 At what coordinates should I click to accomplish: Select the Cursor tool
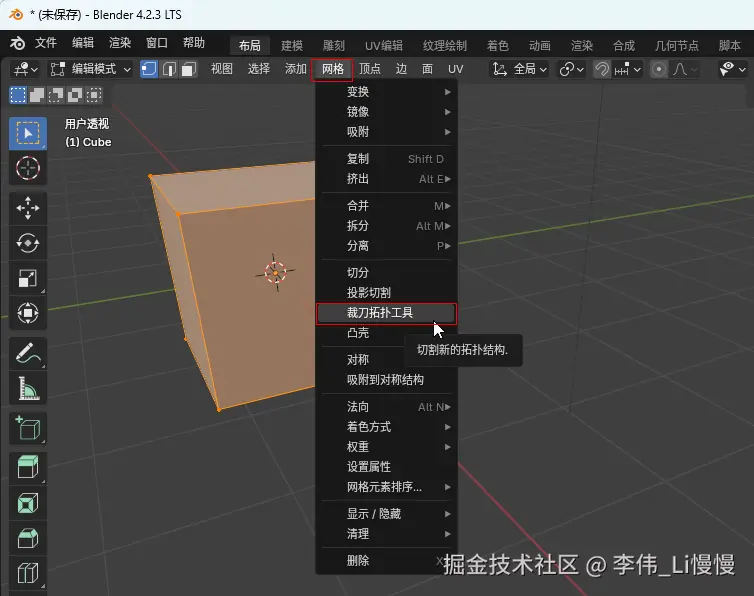coord(28,168)
